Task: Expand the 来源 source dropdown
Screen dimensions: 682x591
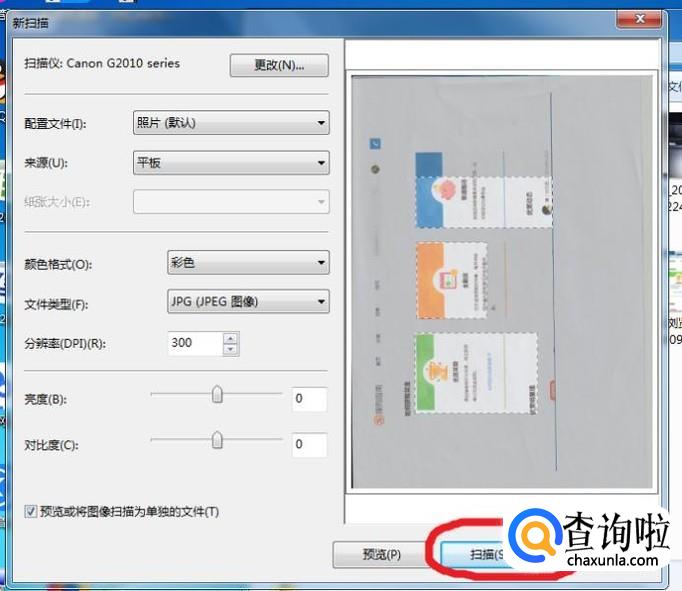Action: click(230, 162)
